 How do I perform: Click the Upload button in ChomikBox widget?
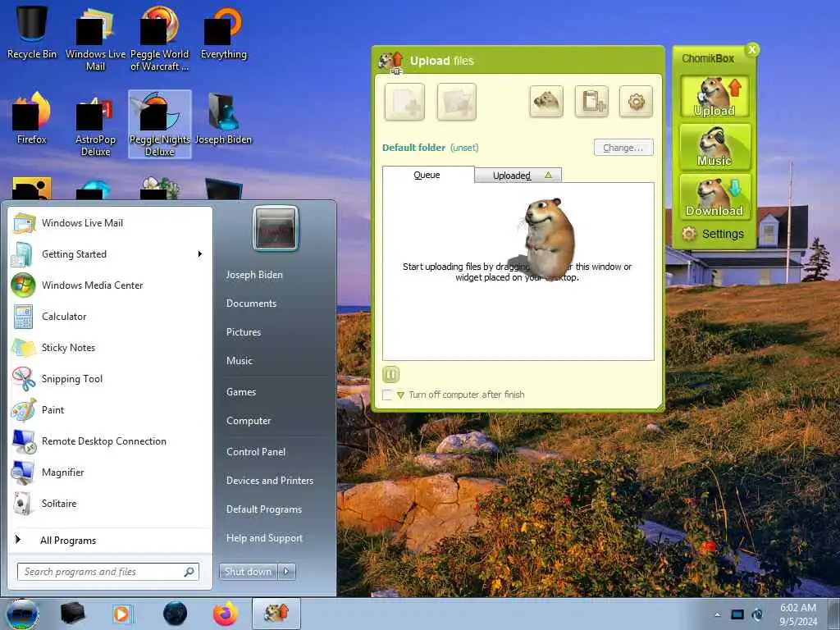coord(714,97)
